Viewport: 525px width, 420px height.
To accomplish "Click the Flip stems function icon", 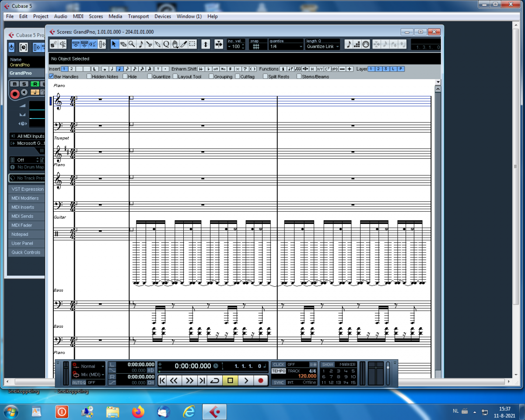I will (x=290, y=69).
